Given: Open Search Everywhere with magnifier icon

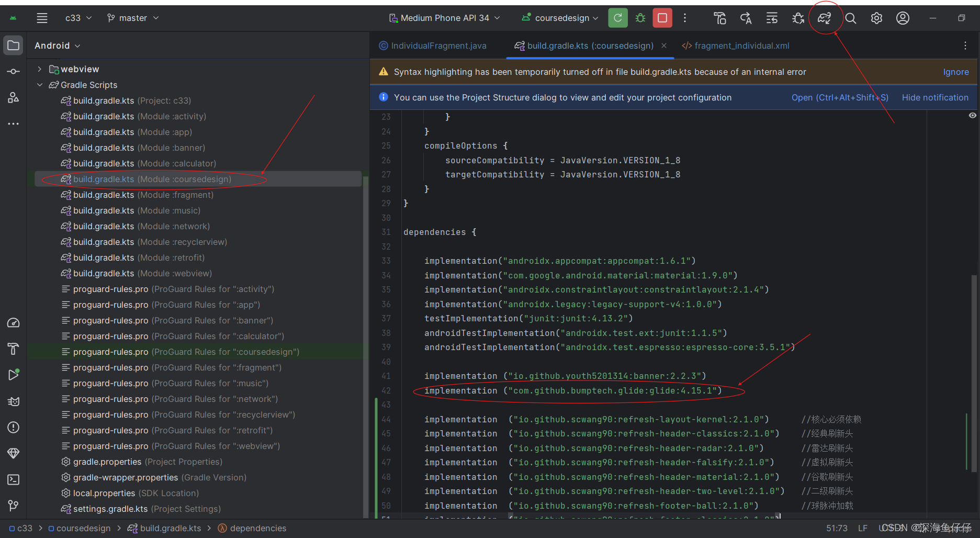Looking at the screenshot, I should pyautogui.click(x=850, y=17).
